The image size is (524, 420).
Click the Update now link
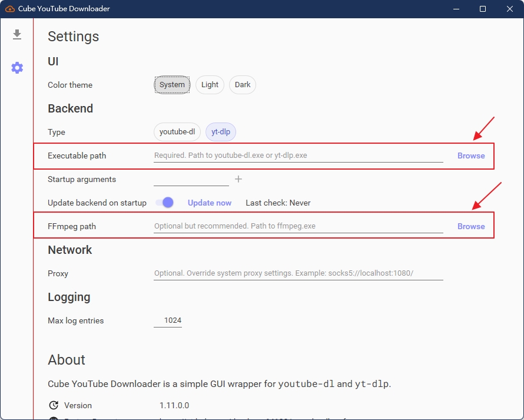(210, 203)
